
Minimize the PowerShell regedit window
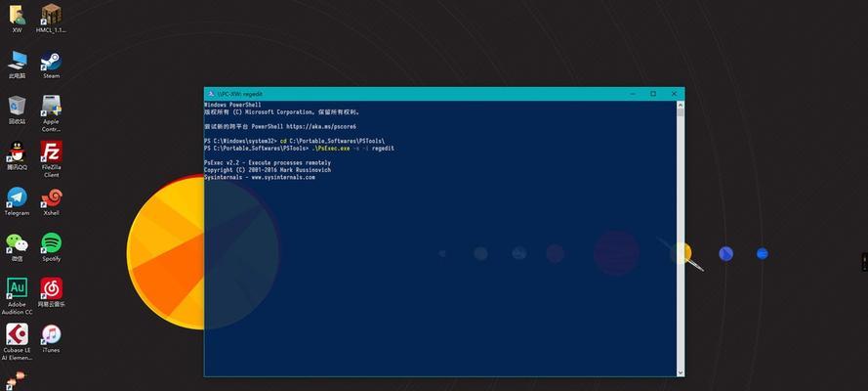tap(632, 94)
